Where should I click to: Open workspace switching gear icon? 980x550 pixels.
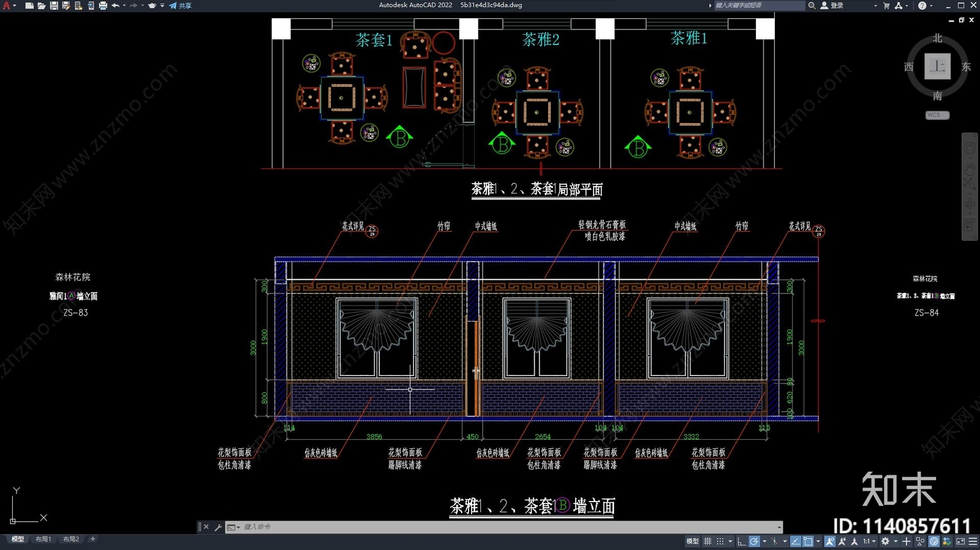(x=885, y=541)
